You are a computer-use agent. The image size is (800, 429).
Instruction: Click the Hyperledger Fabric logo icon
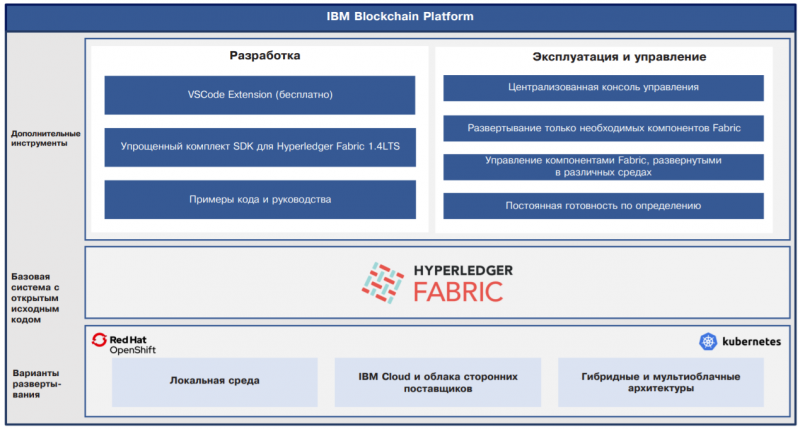[x=383, y=283]
